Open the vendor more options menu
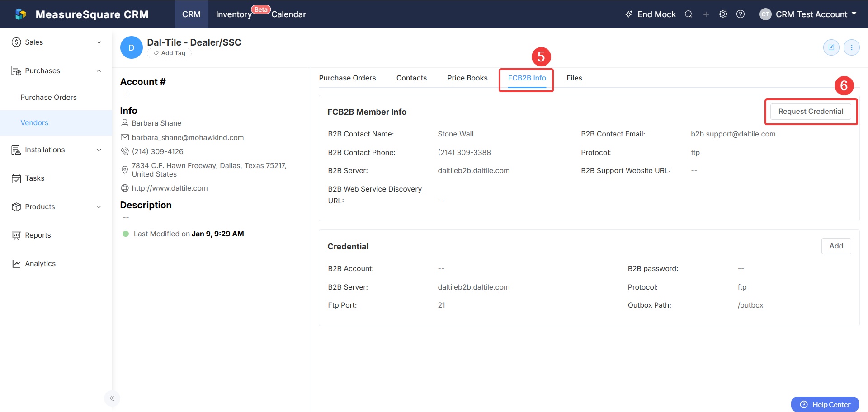This screenshot has height=412, width=868. pyautogui.click(x=852, y=47)
